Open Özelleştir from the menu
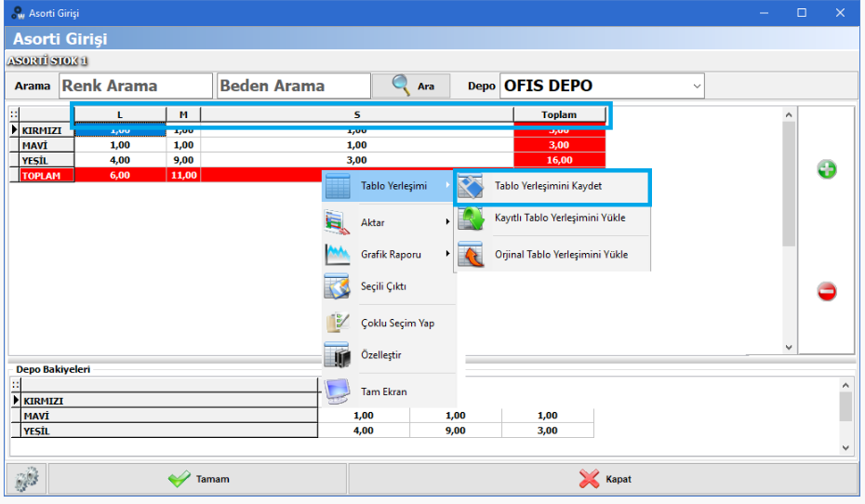This screenshot has height=504, width=865. [x=389, y=355]
